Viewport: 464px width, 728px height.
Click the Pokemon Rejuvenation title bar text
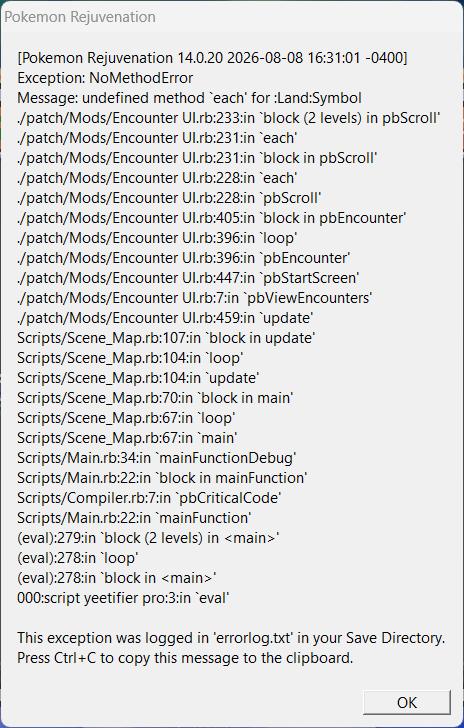tap(80, 17)
